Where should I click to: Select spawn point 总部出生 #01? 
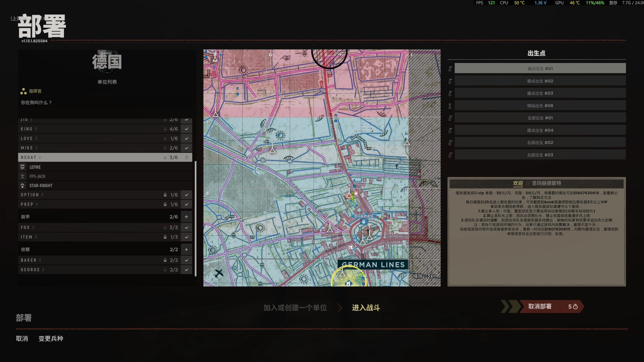[x=540, y=118]
